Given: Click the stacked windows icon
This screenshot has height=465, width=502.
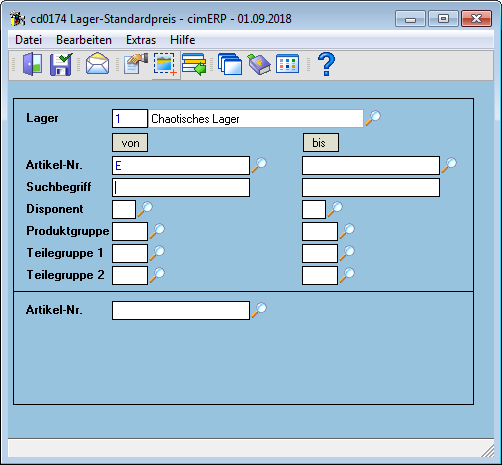Looking at the screenshot, I should coord(230,64).
